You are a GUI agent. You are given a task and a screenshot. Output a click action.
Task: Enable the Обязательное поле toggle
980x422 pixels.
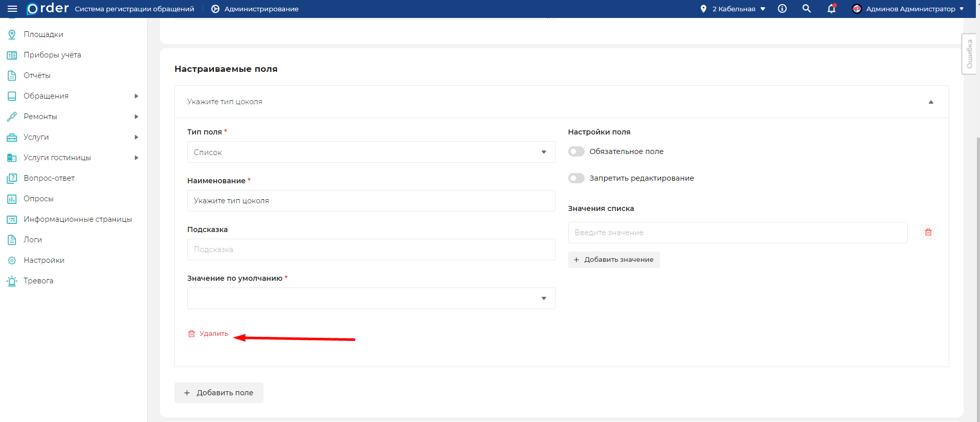[576, 151]
